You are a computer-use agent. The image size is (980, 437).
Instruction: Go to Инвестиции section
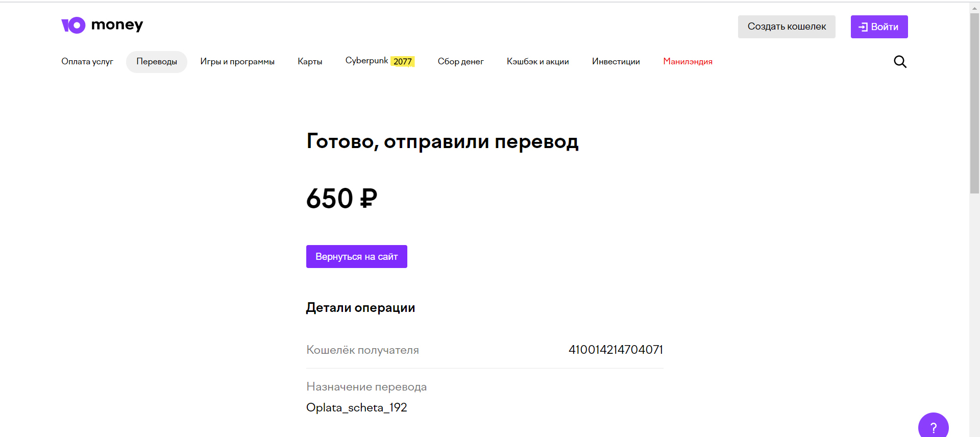coord(616,62)
